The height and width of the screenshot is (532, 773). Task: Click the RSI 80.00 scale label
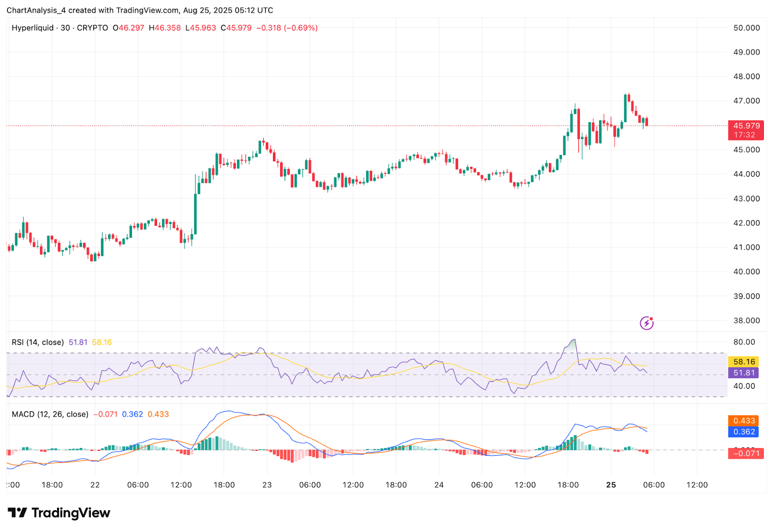[744, 342]
